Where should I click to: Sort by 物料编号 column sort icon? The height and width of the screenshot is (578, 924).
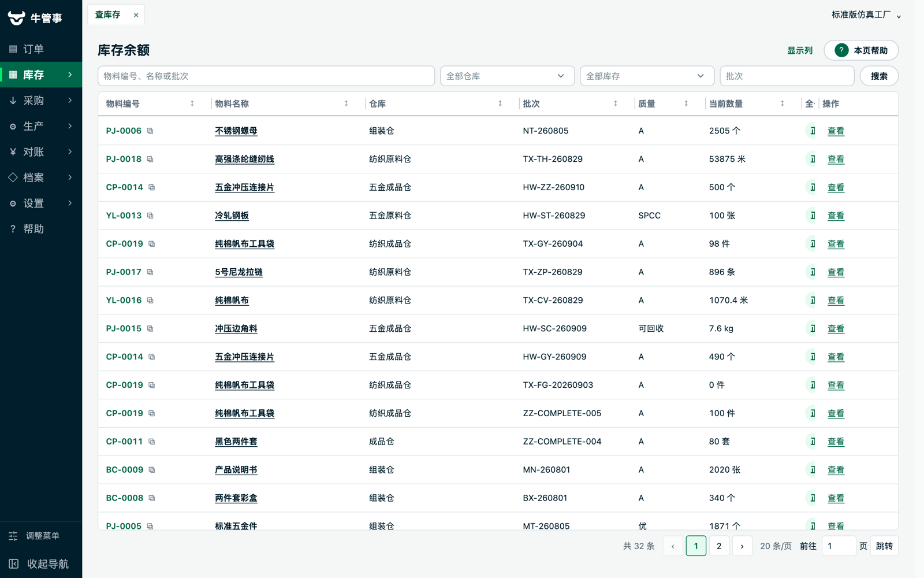pyautogui.click(x=192, y=103)
